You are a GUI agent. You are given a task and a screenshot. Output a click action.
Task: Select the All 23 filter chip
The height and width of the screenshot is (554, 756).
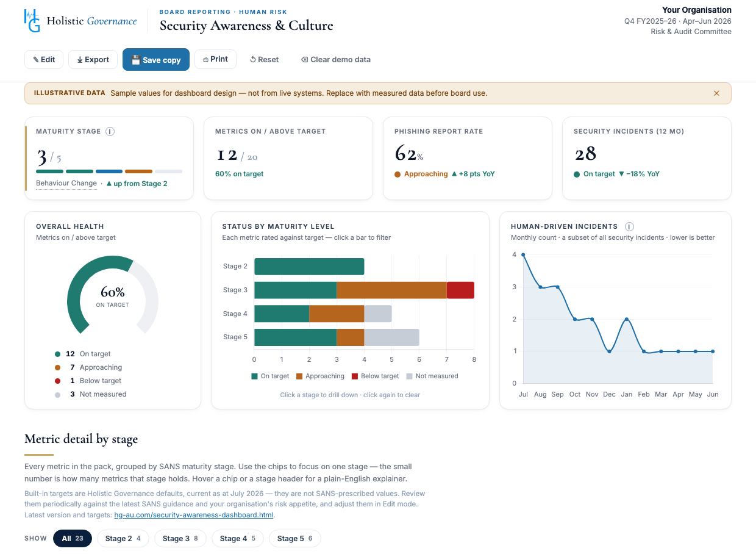coord(73,538)
